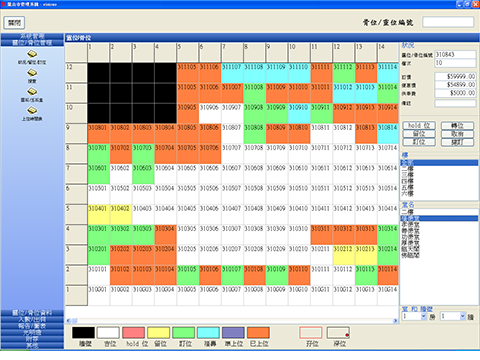Open the first dropdown beside 房 label
The image size is (480, 360).
click(x=414, y=316)
